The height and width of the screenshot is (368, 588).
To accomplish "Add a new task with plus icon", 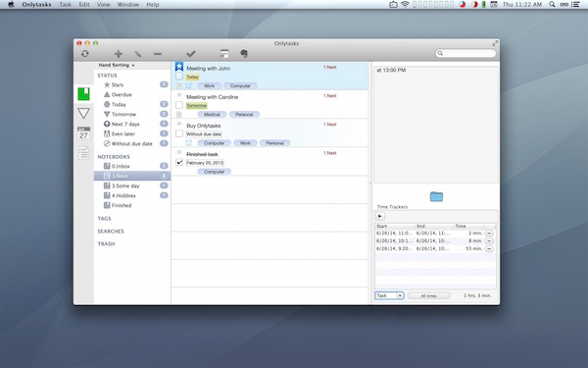I will click(x=119, y=54).
